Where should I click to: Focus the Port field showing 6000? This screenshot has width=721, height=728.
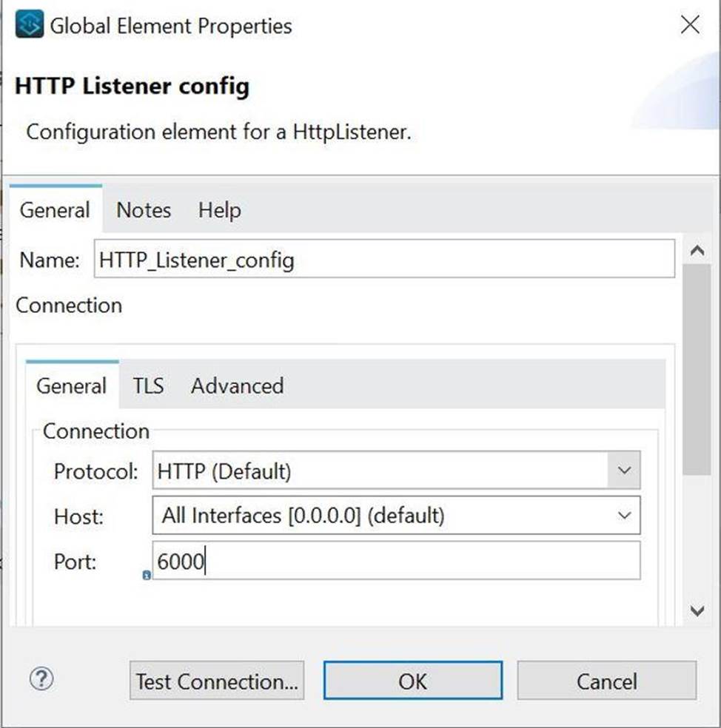[x=396, y=562]
